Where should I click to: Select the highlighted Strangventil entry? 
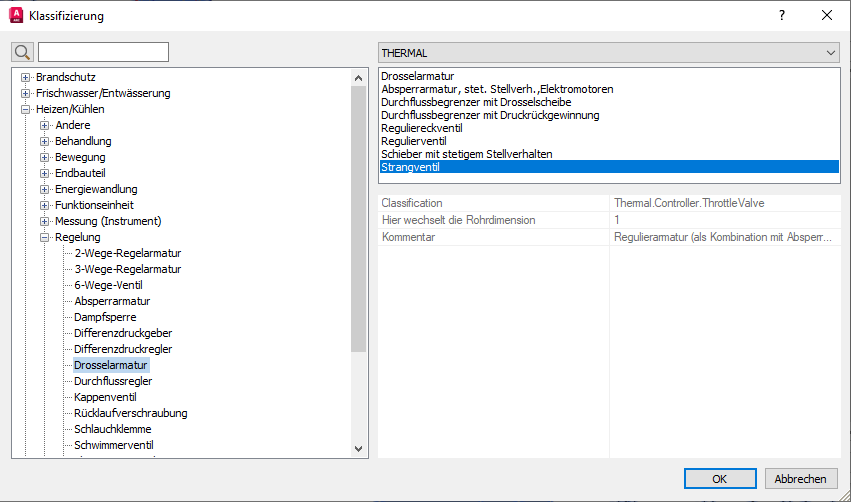609,167
